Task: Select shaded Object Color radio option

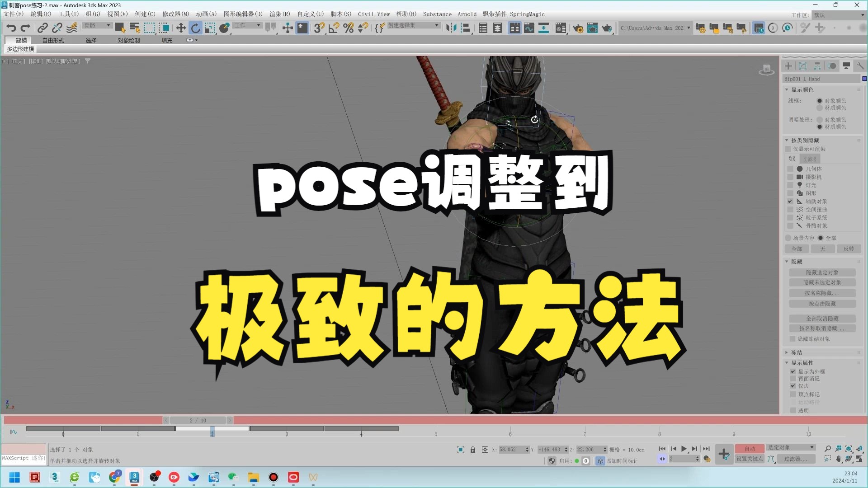Action: click(x=820, y=120)
